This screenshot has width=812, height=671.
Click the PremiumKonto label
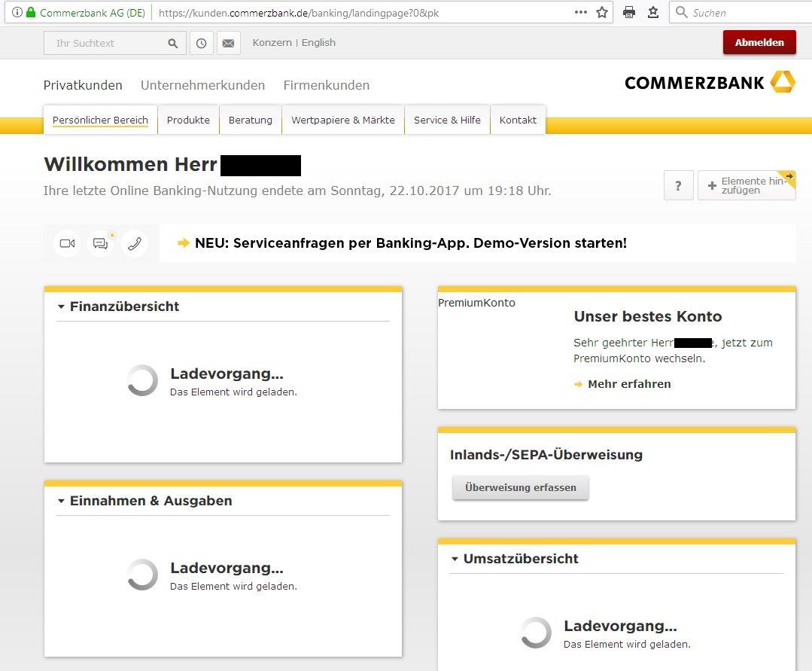(x=476, y=303)
